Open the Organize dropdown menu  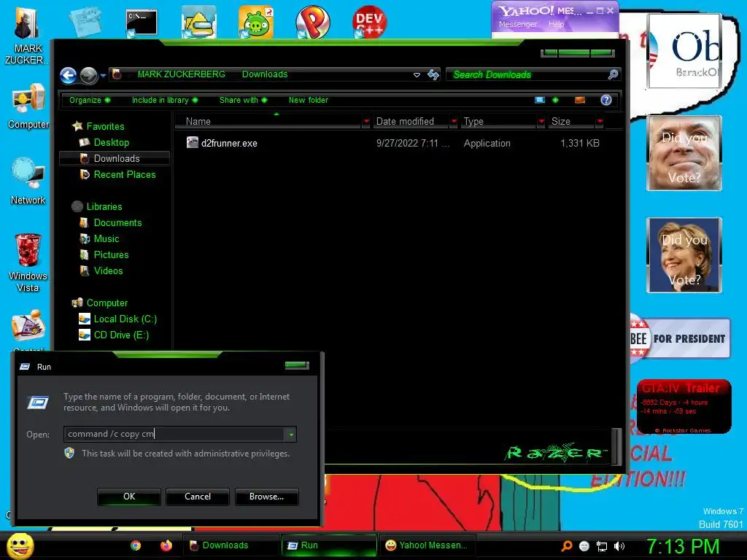pyautogui.click(x=90, y=100)
